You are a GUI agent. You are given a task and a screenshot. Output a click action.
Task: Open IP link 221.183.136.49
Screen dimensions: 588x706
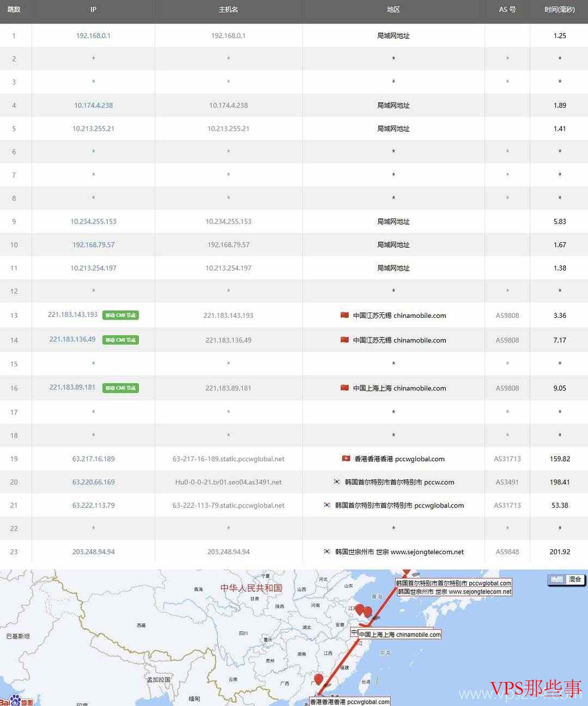click(x=72, y=339)
